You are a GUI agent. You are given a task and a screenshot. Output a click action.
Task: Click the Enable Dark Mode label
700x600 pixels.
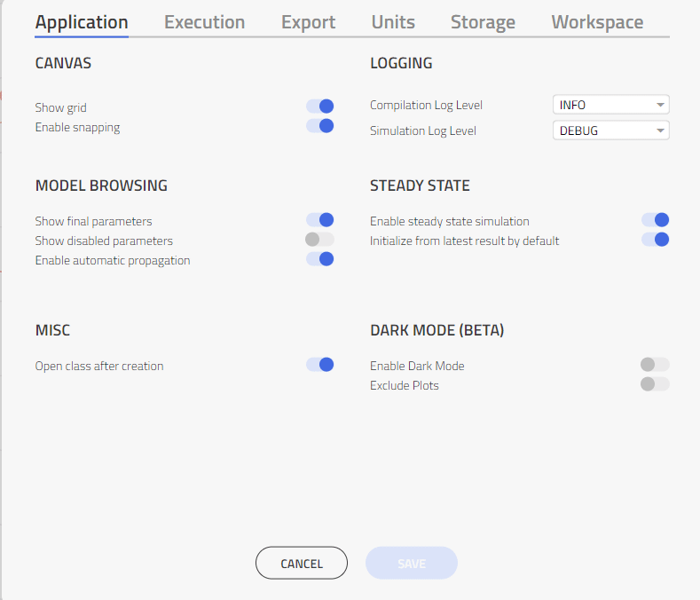pos(417,366)
